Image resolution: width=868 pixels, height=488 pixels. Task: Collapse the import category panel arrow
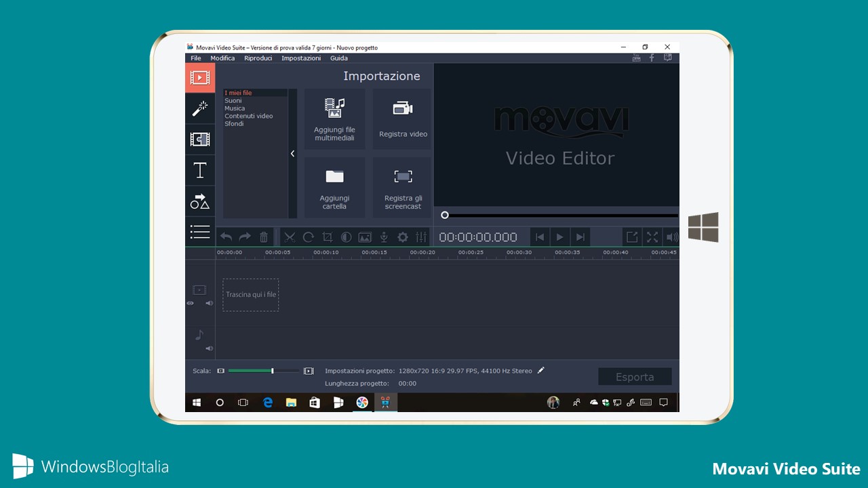tap(293, 154)
